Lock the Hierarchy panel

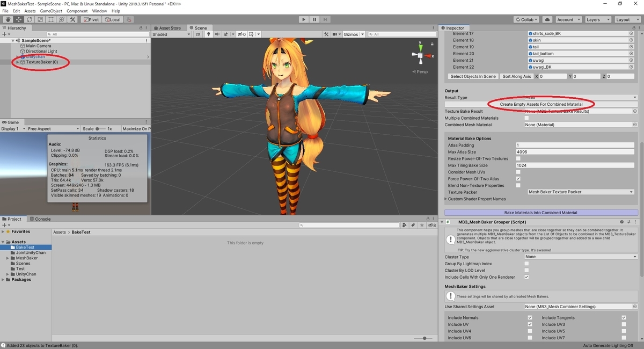coord(141,28)
